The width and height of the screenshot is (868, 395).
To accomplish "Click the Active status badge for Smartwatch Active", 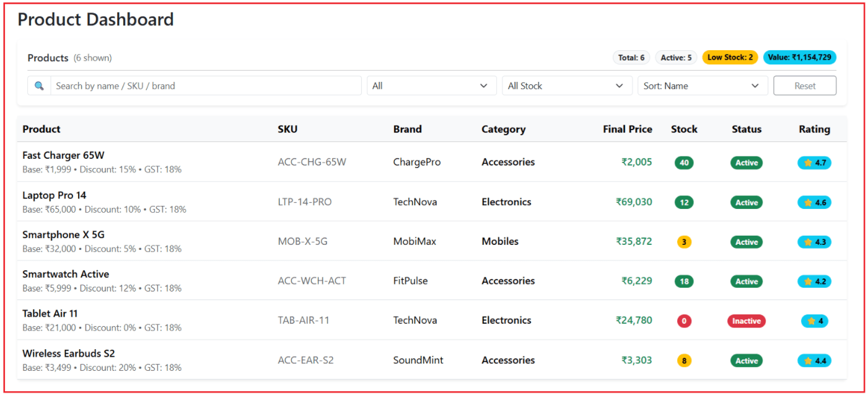I will (747, 282).
